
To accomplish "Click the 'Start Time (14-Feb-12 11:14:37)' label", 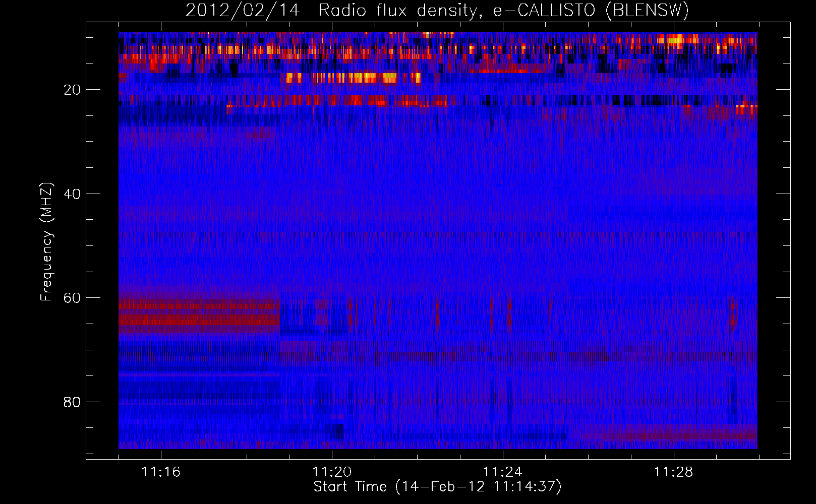I will [437, 487].
